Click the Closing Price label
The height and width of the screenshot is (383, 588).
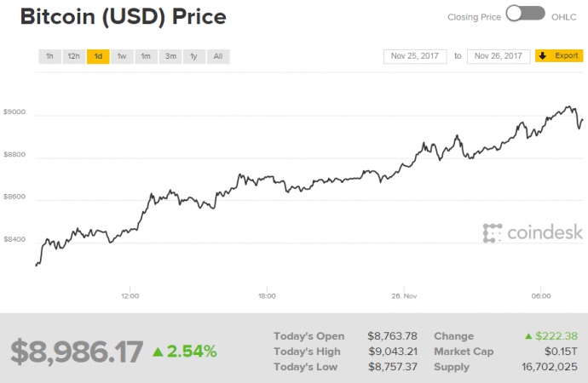point(472,16)
